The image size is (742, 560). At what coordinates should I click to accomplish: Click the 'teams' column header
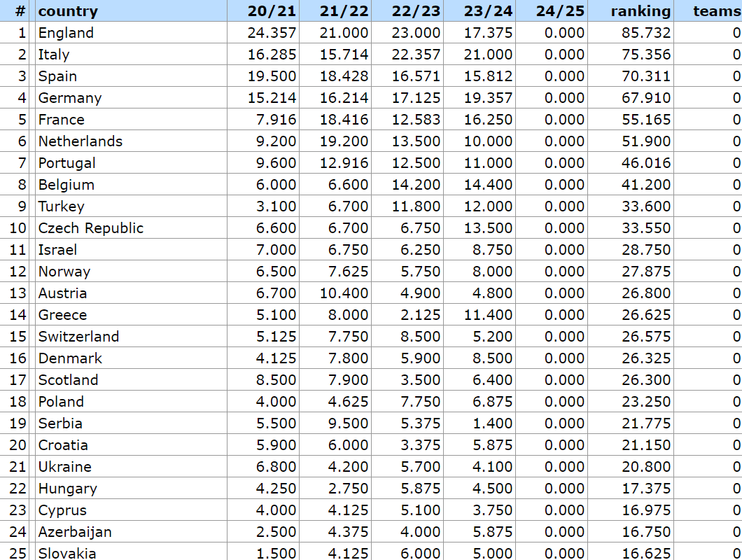click(716, 11)
